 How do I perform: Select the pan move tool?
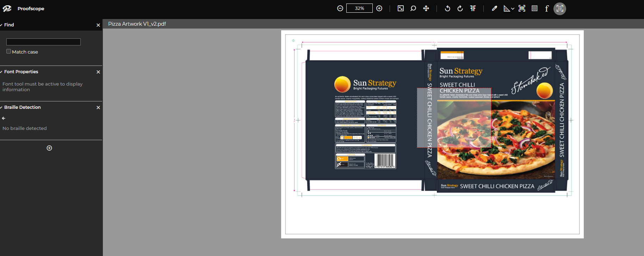pyautogui.click(x=426, y=8)
